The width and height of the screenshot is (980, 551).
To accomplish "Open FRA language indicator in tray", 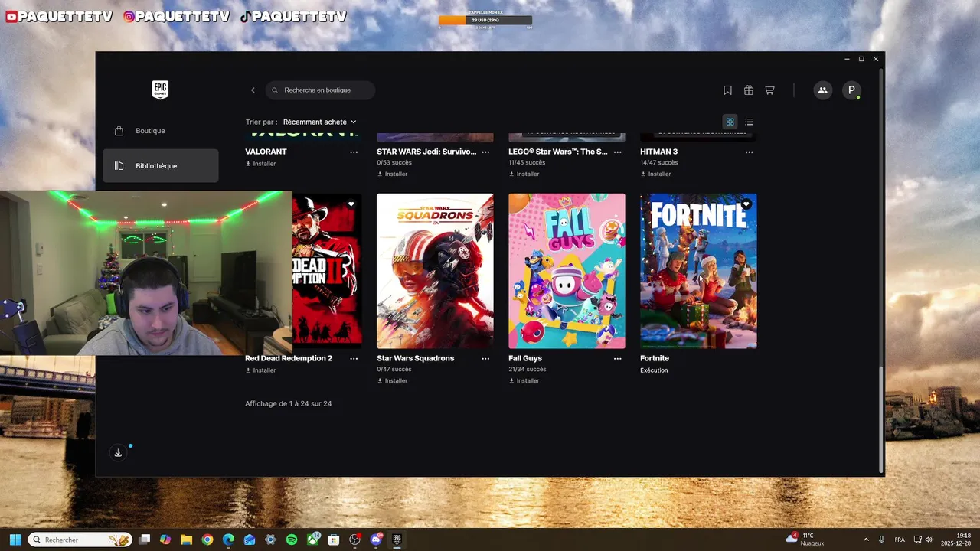I will pyautogui.click(x=900, y=540).
